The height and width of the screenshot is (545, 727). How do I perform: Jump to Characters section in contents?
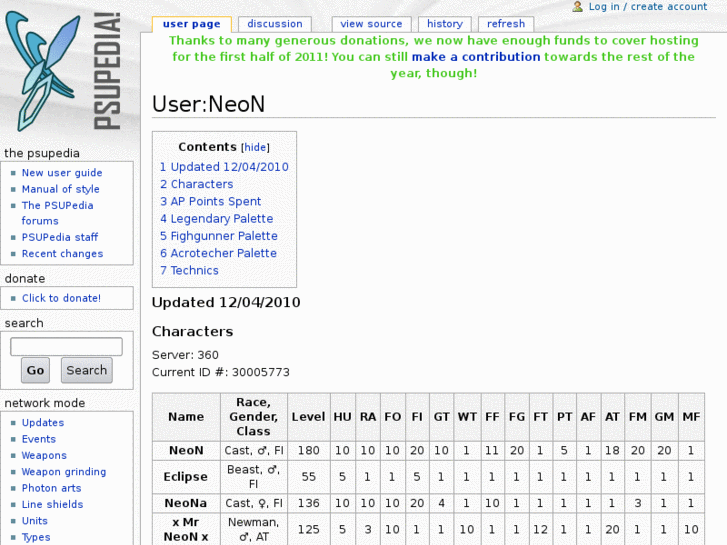click(197, 184)
